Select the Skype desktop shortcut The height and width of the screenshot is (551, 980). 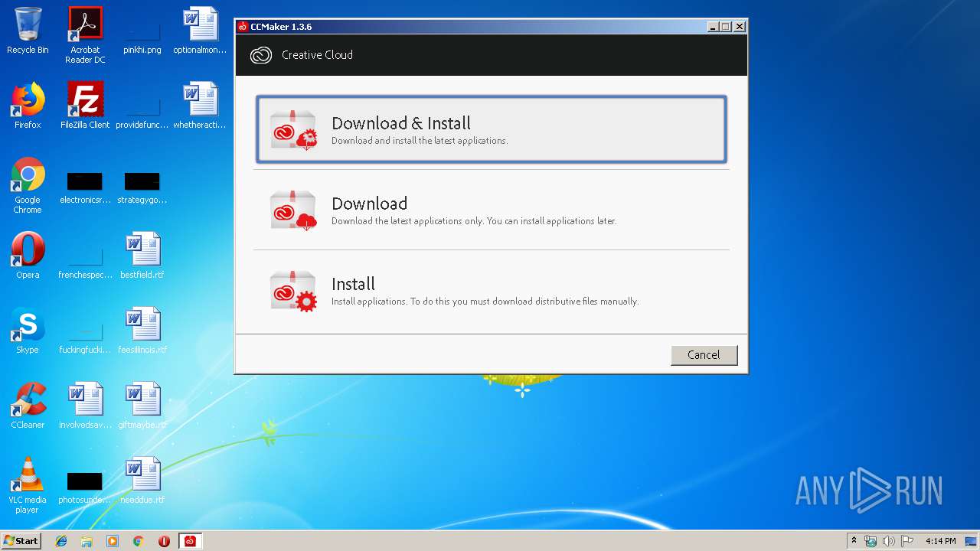(x=28, y=331)
